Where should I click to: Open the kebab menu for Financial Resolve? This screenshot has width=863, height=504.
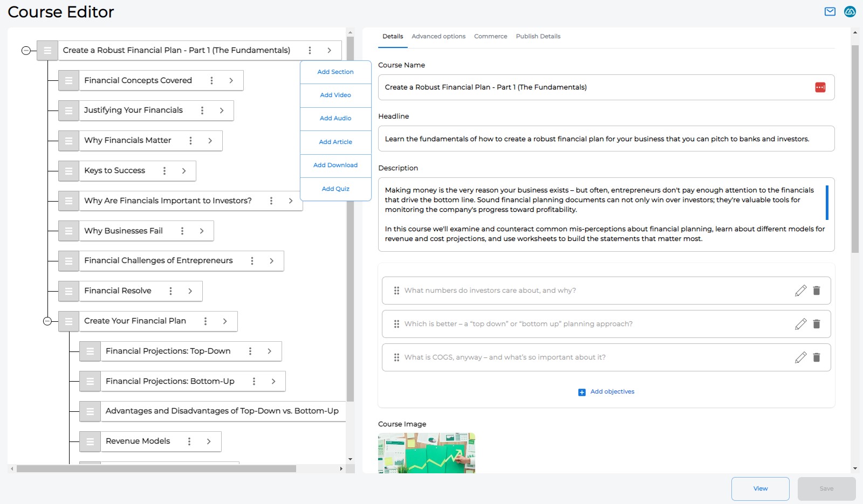pos(170,291)
